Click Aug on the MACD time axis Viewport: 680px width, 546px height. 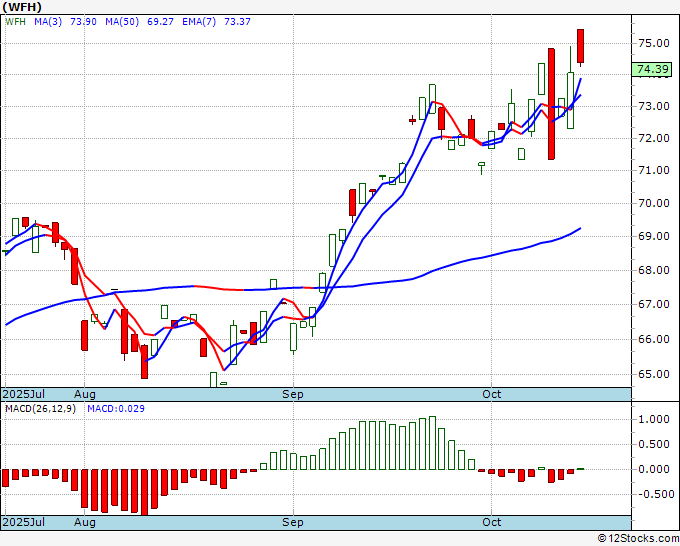[x=85, y=522]
